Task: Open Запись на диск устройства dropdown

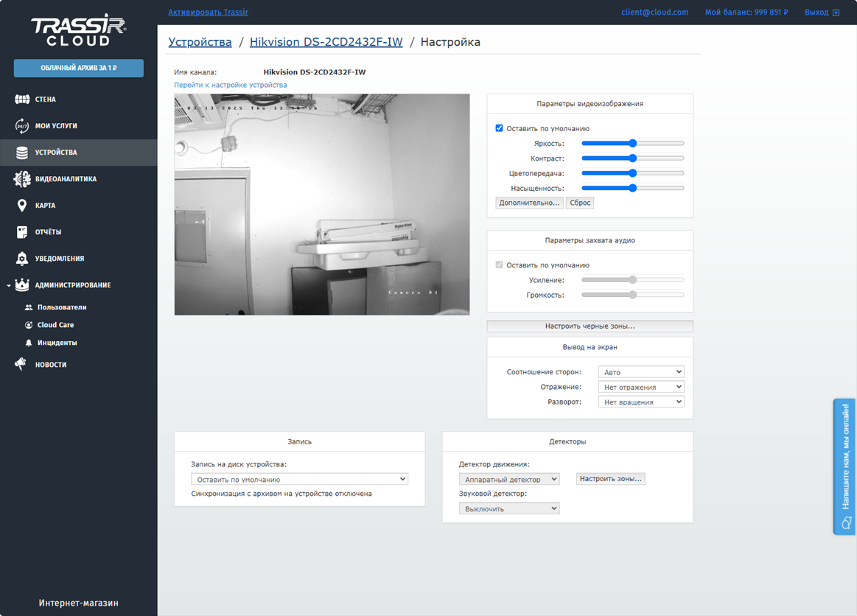Action: click(x=299, y=479)
